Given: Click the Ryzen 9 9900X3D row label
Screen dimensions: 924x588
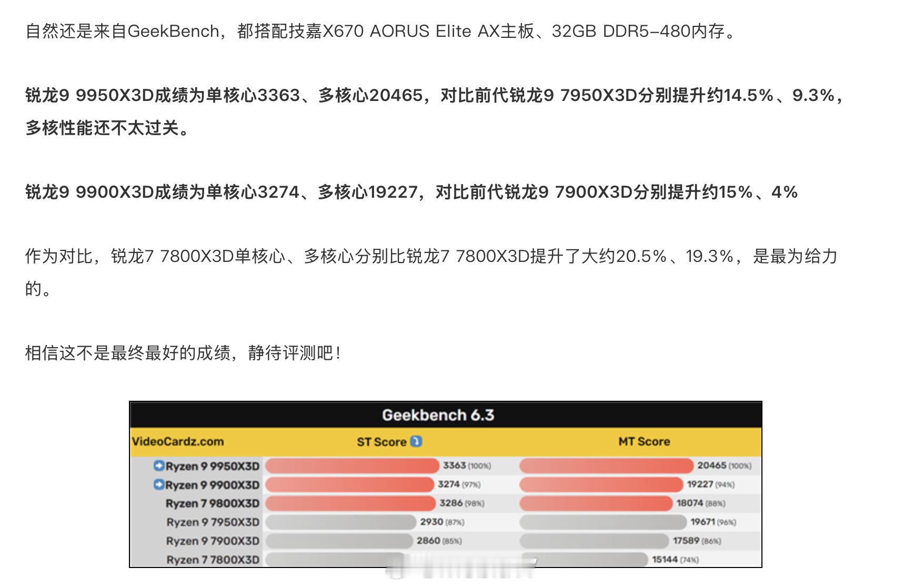Looking at the screenshot, I should tap(213, 485).
